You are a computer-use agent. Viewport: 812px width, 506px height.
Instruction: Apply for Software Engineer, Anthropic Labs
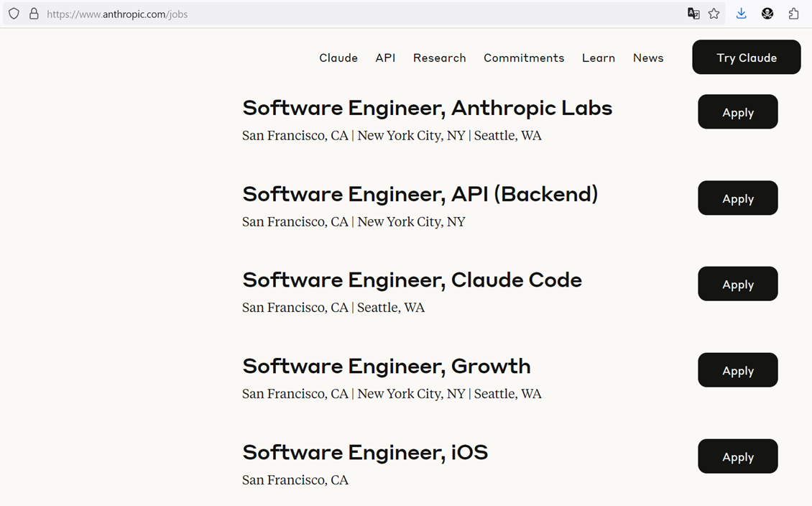[737, 112]
